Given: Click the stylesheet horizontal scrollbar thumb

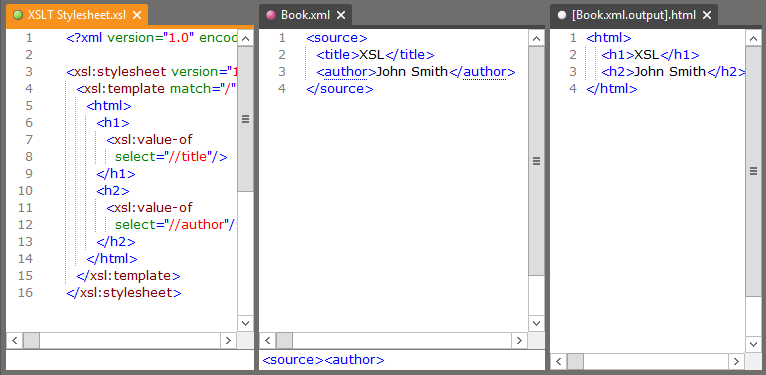Looking at the screenshot, I should (31, 340).
